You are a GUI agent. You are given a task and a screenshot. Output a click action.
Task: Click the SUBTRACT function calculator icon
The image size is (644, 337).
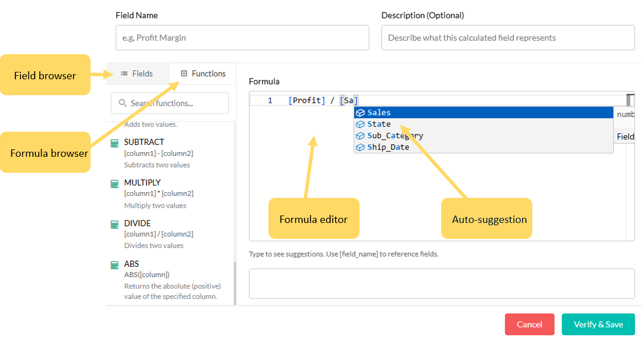point(114,143)
